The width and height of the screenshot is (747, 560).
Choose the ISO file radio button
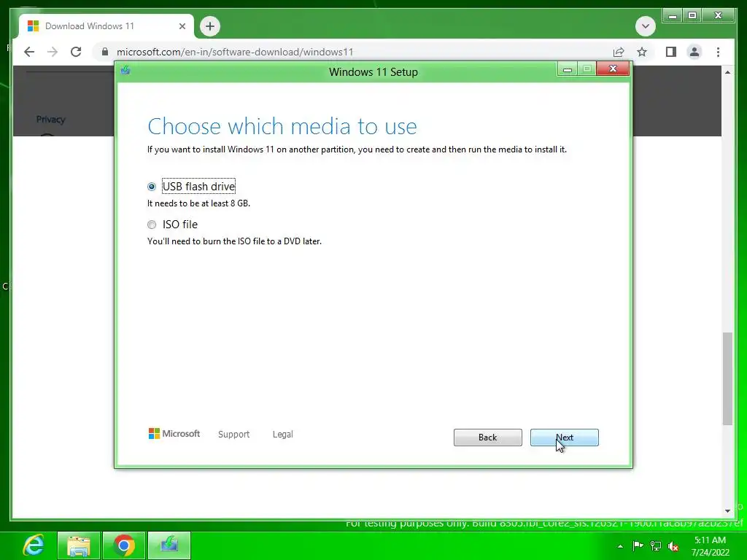click(152, 225)
